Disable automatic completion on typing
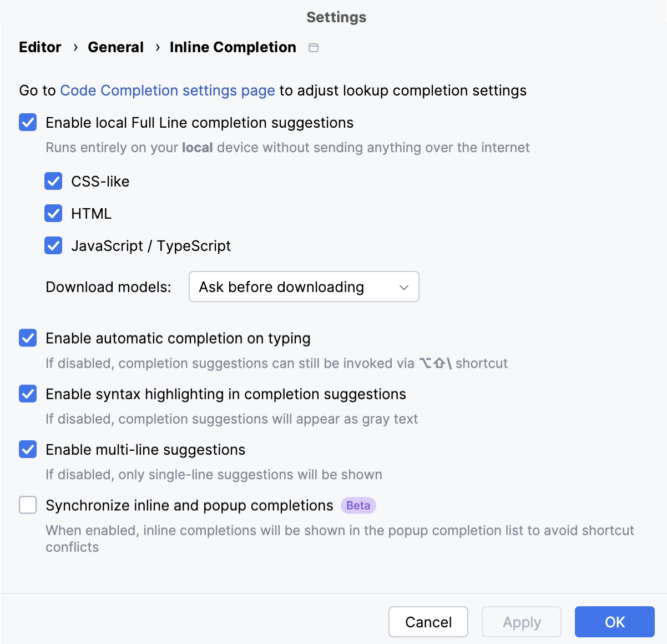 click(27, 338)
